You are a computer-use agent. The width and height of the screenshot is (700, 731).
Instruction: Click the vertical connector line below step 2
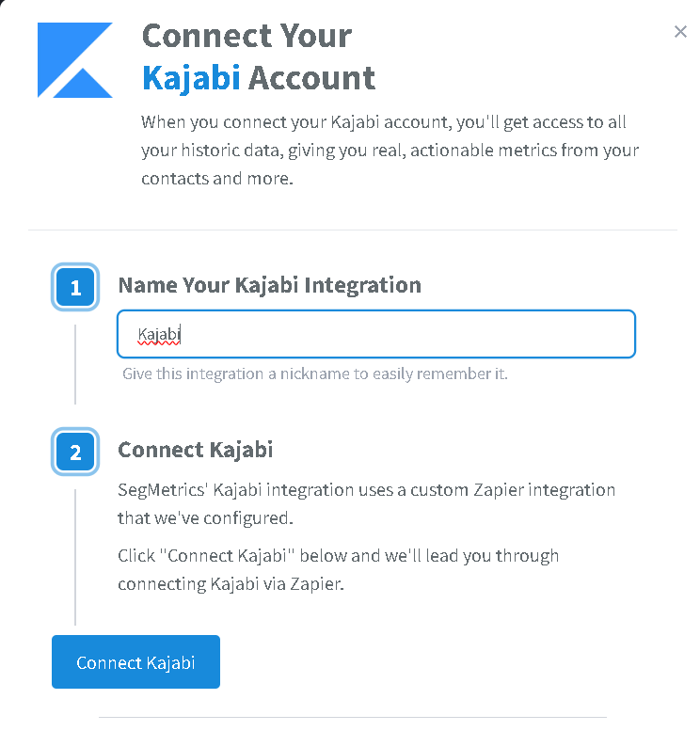coord(75,557)
